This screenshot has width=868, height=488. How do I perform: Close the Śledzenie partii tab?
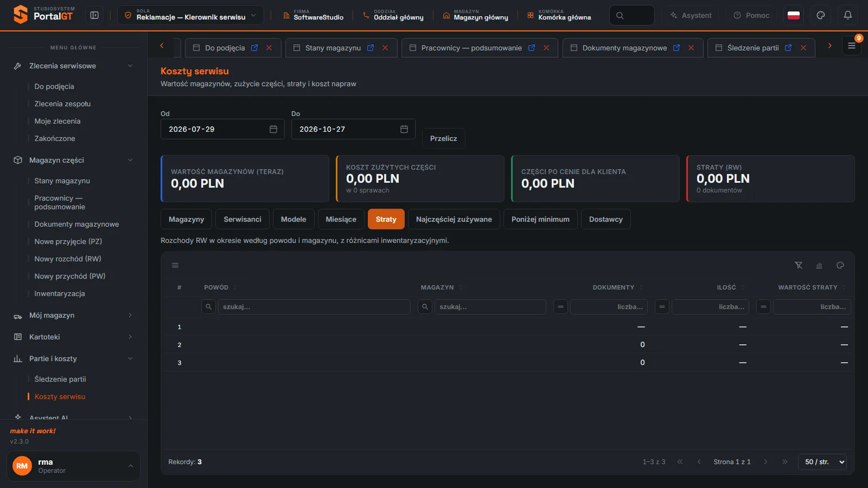point(803,48)
